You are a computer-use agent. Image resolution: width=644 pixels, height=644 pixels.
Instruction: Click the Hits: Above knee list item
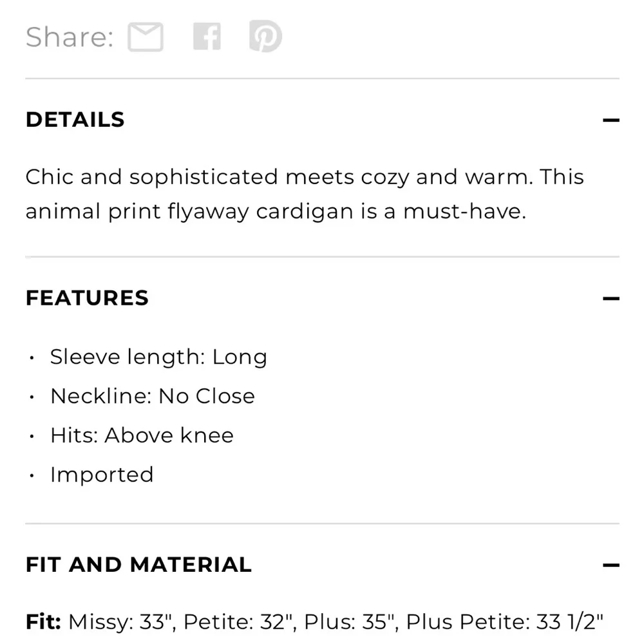[x=142, y=435]
